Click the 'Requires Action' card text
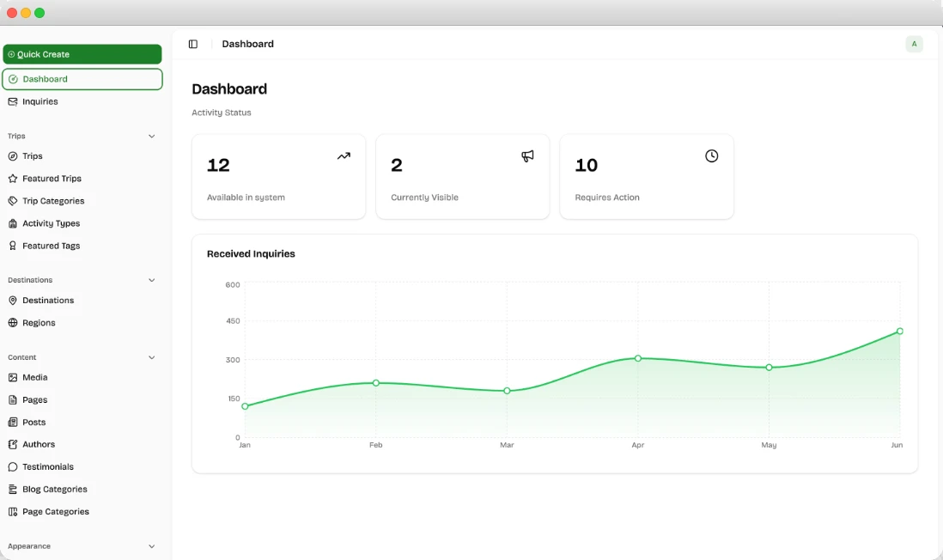 [607, 198]
